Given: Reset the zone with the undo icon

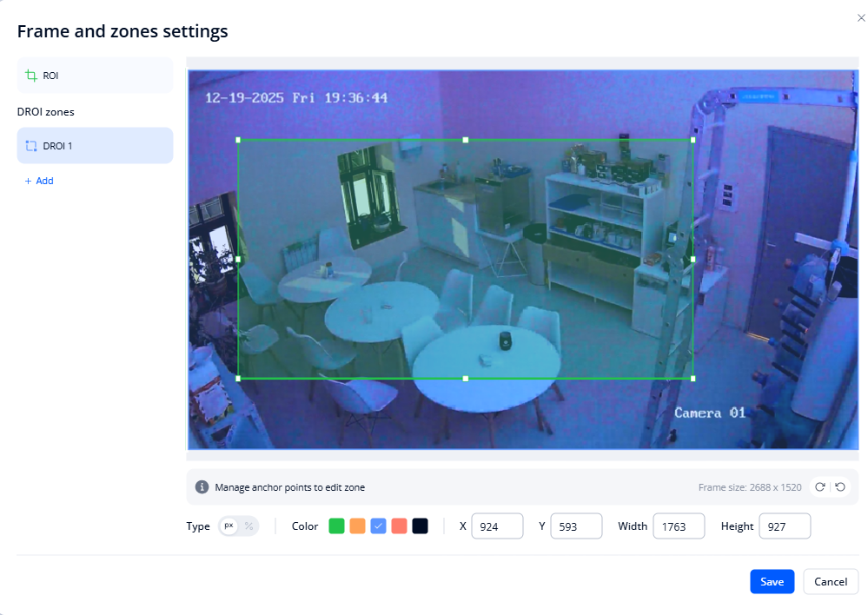Looking at the screenshot, I should pyautogui.click(x=838, y=487).
